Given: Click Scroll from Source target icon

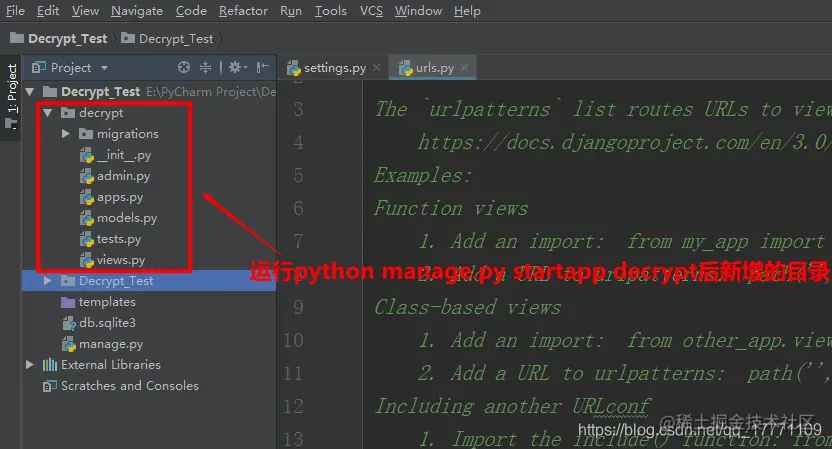Looking at the screenshot, I should 184,67.
